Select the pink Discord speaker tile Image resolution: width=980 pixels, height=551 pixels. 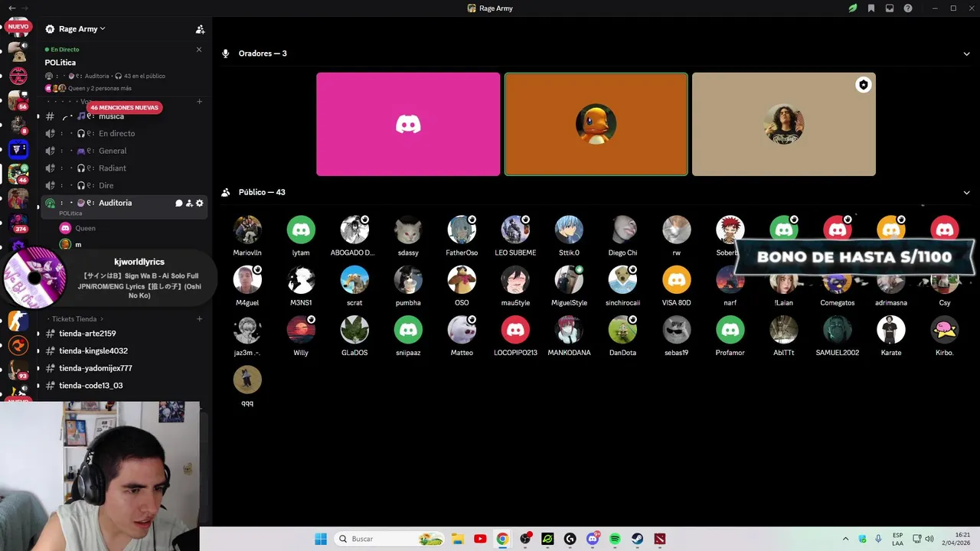[408, 124]
